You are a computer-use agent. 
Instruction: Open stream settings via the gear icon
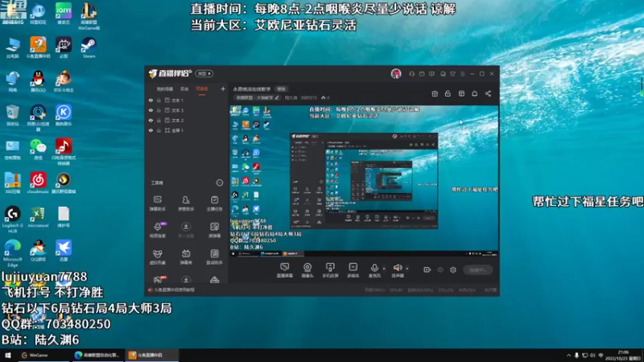point(453,270)
